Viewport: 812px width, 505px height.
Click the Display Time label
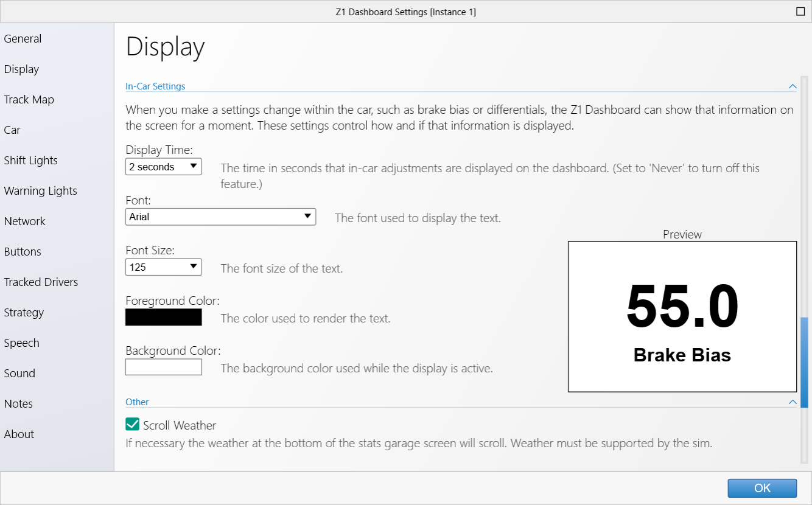point(159,150)
